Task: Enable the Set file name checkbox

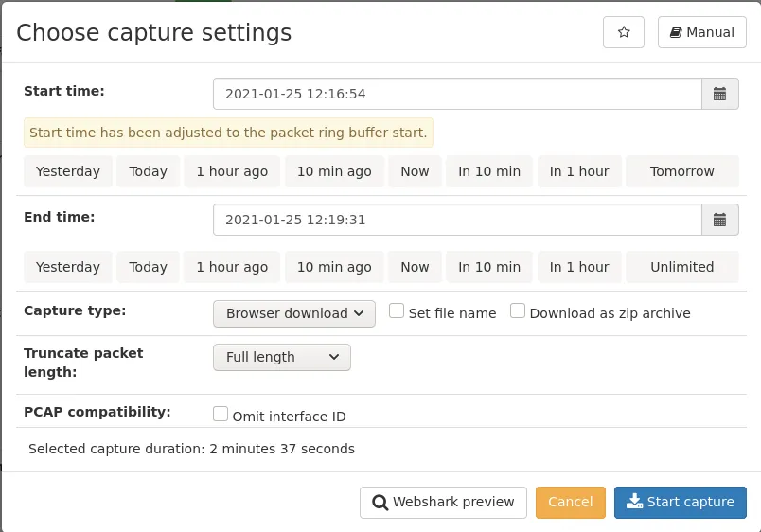Action: [x=397, y=311]
